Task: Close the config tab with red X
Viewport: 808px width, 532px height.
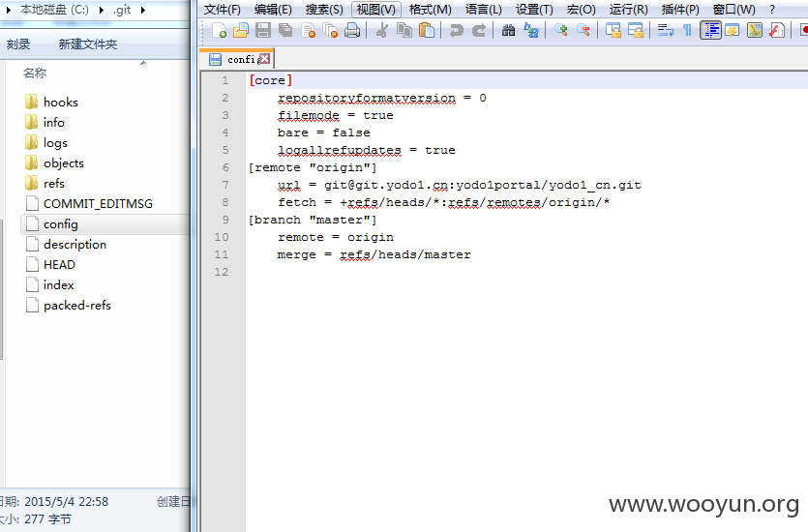Action: (264, 59)
